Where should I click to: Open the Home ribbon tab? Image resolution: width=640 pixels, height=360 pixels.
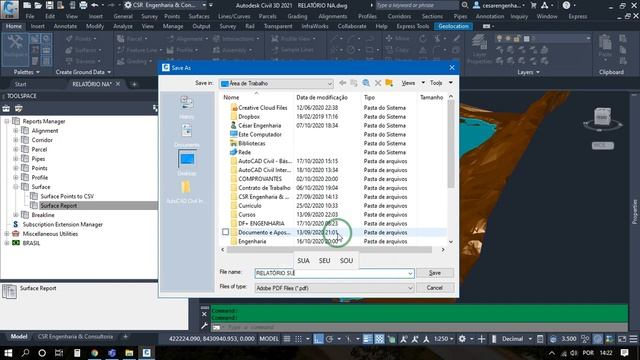pyautogui.click(x=13, y=26)
